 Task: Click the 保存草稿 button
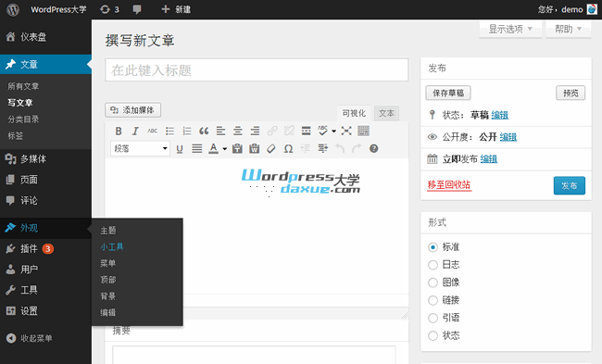click(x=448, y=93)
